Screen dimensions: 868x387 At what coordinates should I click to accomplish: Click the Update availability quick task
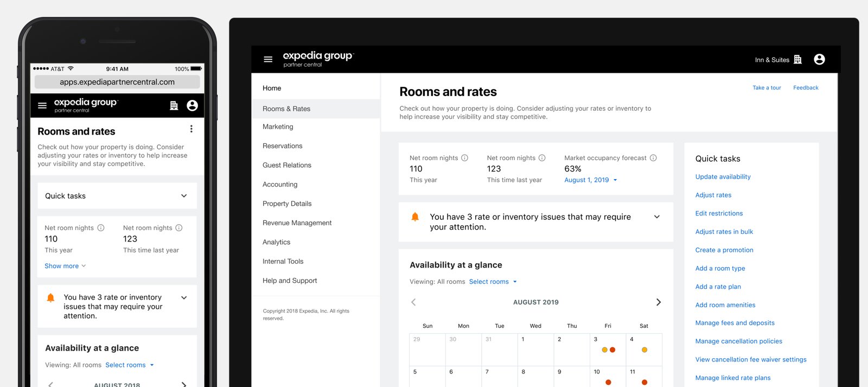[x=723, y=177]
